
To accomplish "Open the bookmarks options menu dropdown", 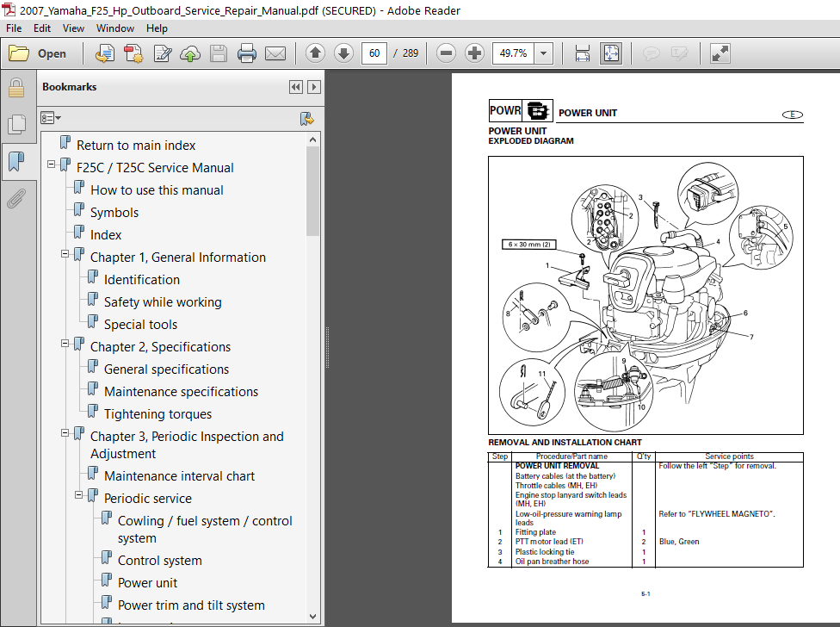I will (x=51, y=118).
